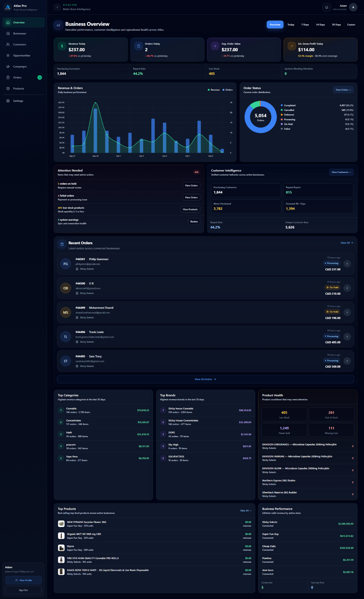Click the TL avatar for Travis Lewis
Image resolution: width=364 pixels, height=599 pixels.
(66, 337)
